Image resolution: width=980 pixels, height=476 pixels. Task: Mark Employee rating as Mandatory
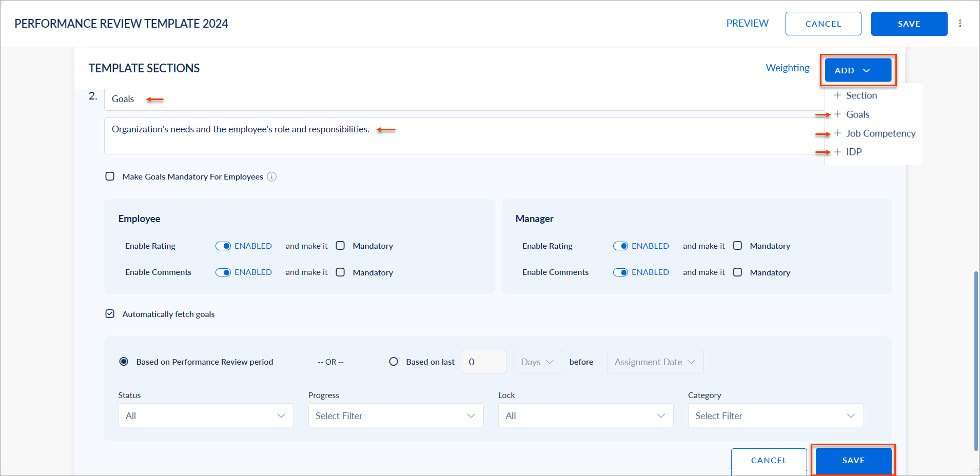340,245
